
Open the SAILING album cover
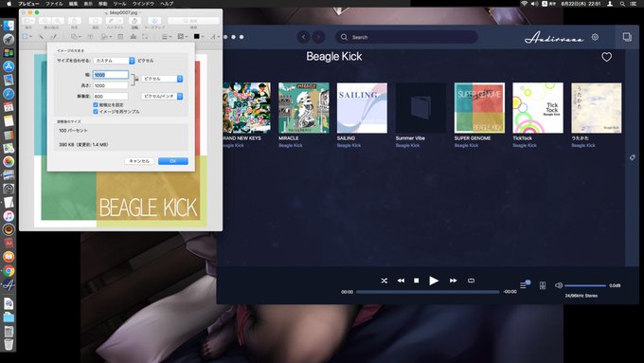point(362,108)
